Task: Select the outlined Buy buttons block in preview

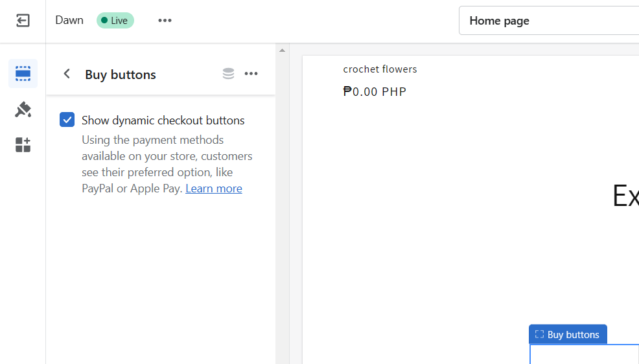Action: (x=584, y=354)
